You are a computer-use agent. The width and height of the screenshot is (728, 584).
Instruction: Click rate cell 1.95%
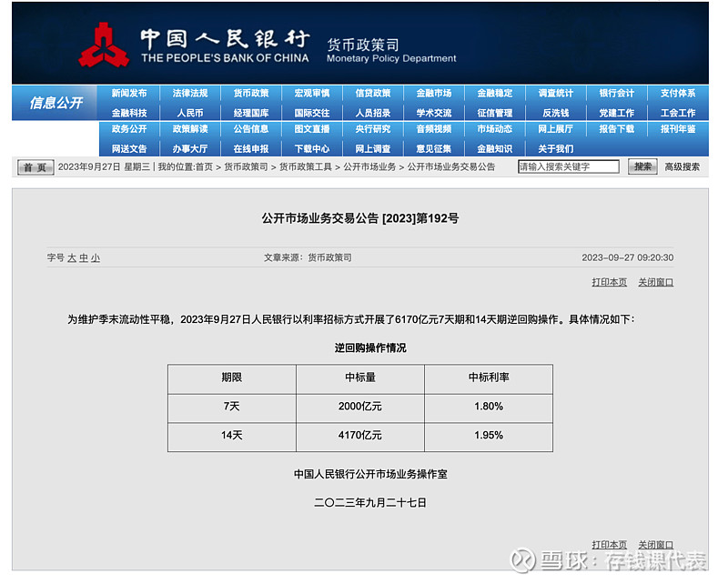click(489, 436)
